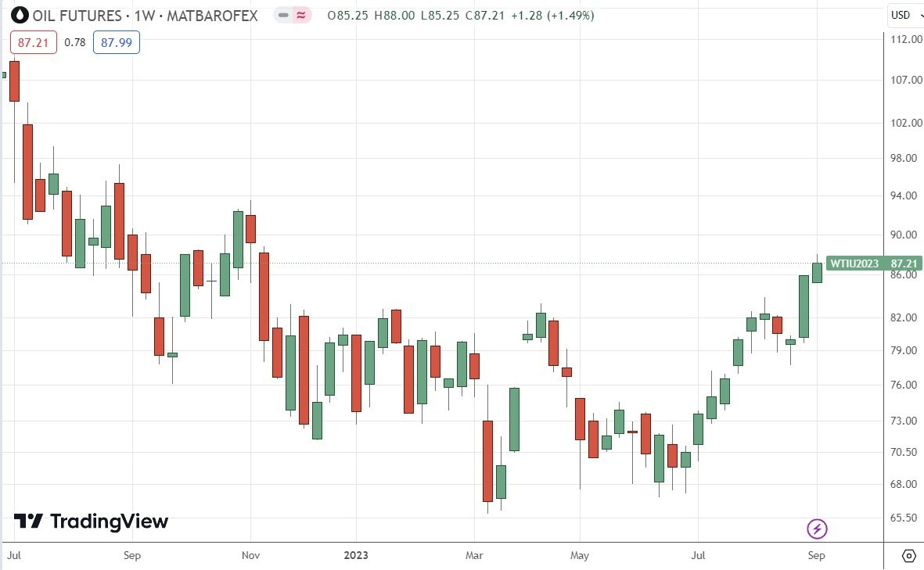Open settings via the hexagonal eye icon
Screen dimensions: 924x570
click(x=911, y=554)
